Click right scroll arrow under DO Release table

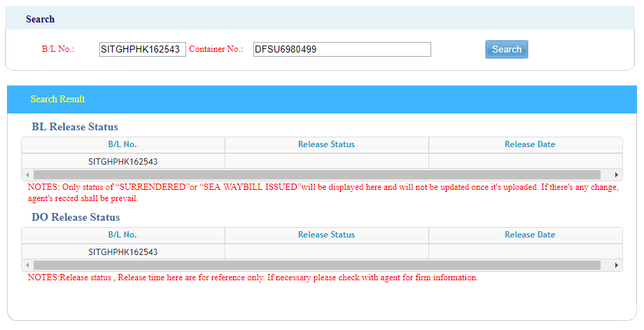pos(616,266)
